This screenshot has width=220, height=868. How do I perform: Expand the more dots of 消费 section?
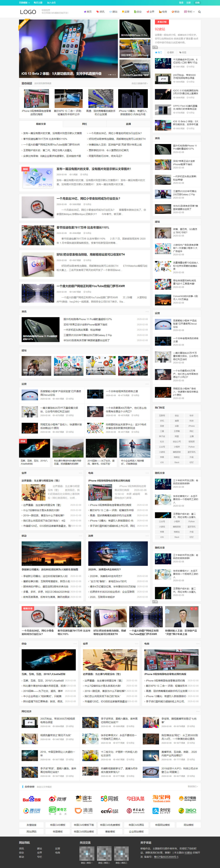[147, 536]
